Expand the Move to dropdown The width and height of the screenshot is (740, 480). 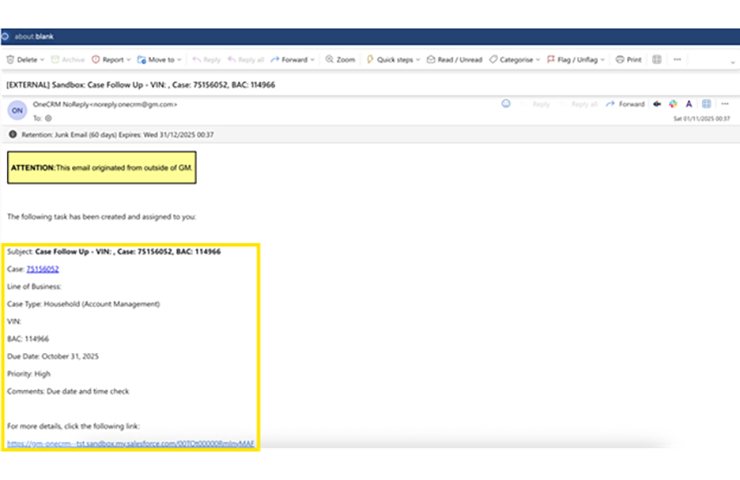[179, 60]
